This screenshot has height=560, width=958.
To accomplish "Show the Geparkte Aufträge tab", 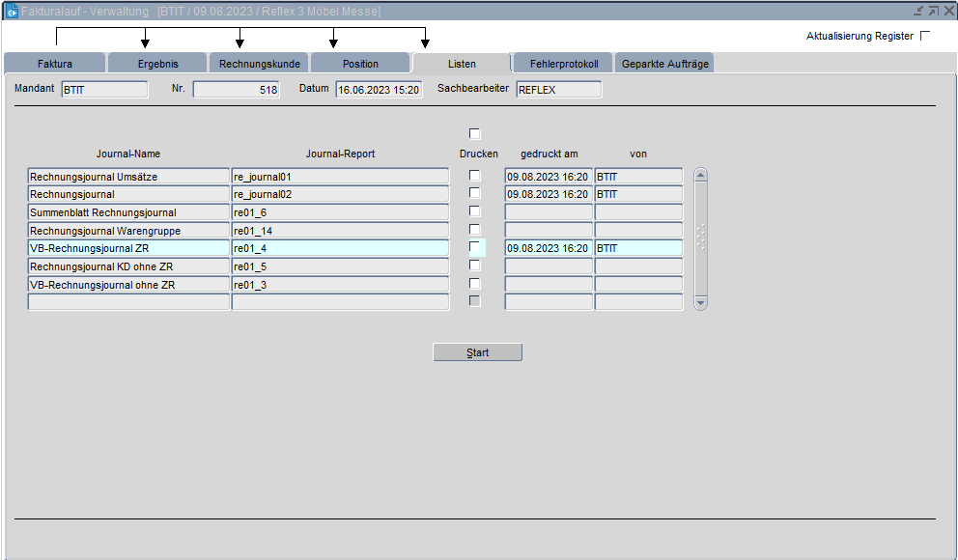I will tap(665, 64).
